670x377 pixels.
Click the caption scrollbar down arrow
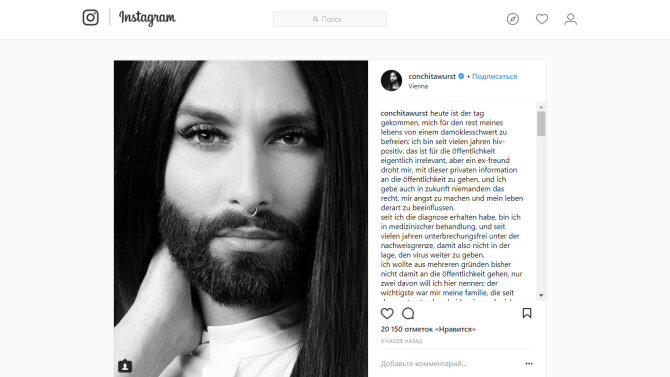click(x=541, y=295)
